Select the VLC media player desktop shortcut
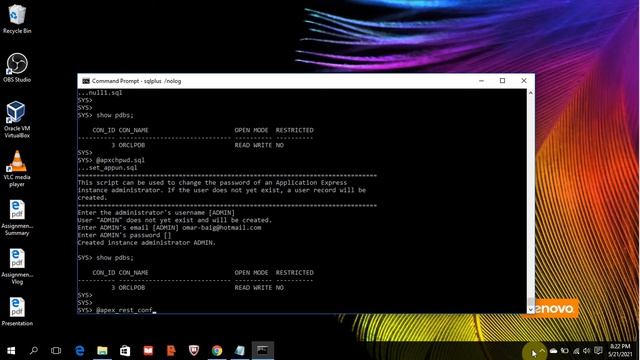640x360 pixels. [x=17, y=169]
